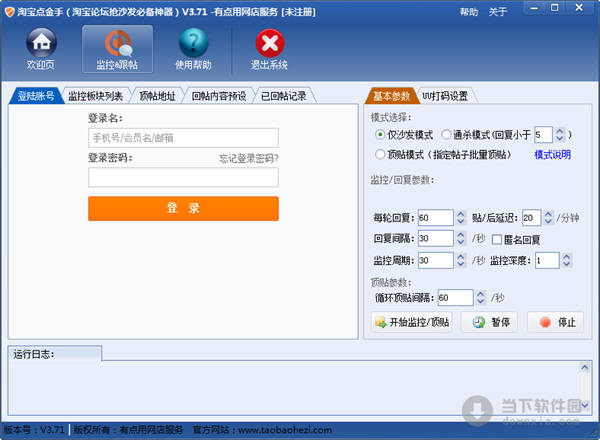Click the 暂停 button

490,322
